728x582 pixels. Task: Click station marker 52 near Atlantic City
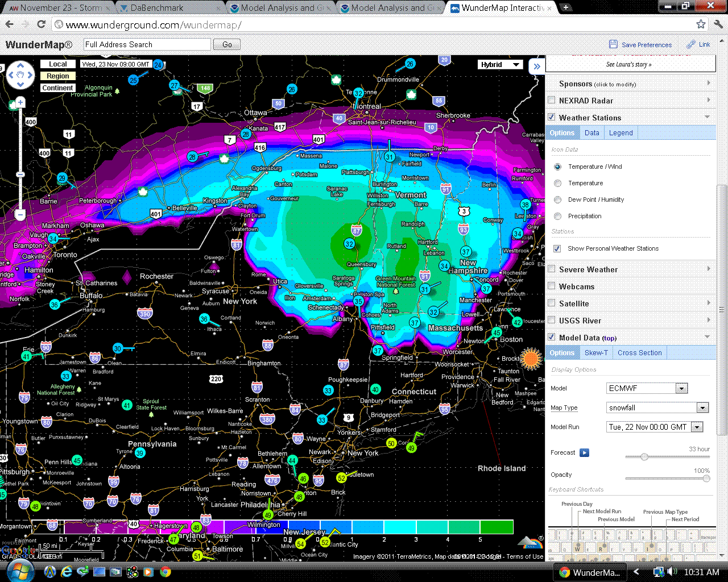click(x=325, y=542)
